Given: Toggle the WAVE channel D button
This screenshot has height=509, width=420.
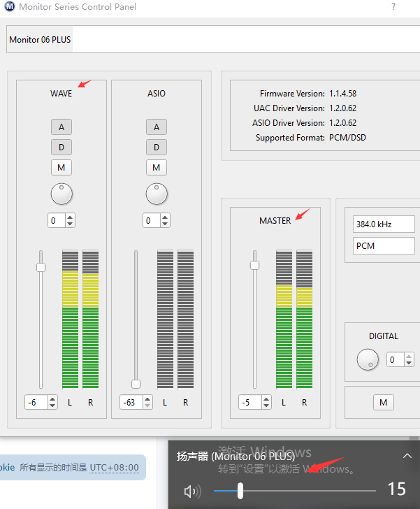Looking at the screenshot, I should coord(61,148).
